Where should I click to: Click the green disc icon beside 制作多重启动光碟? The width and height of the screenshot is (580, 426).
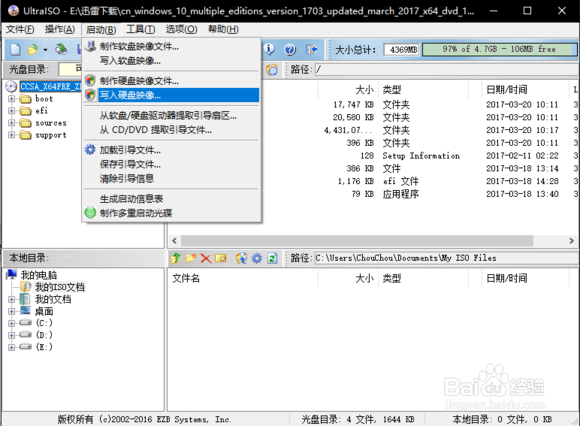coord(90,213)
